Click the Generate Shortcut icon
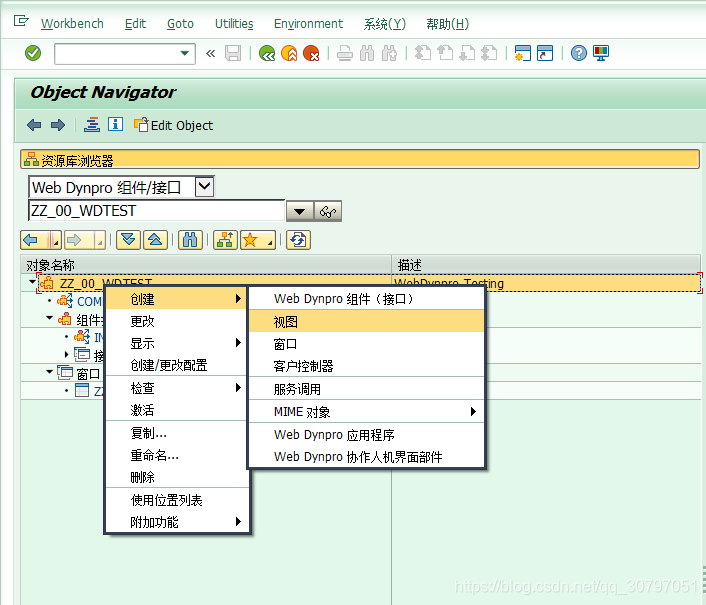Screen dimensions: 706x605 [x=545, y=53]
